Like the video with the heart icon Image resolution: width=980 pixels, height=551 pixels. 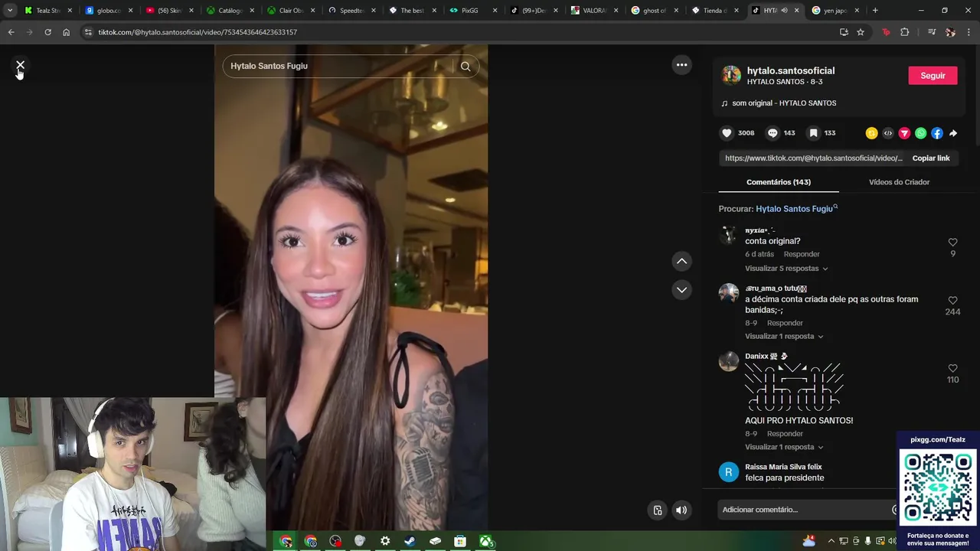click(727, 133)
